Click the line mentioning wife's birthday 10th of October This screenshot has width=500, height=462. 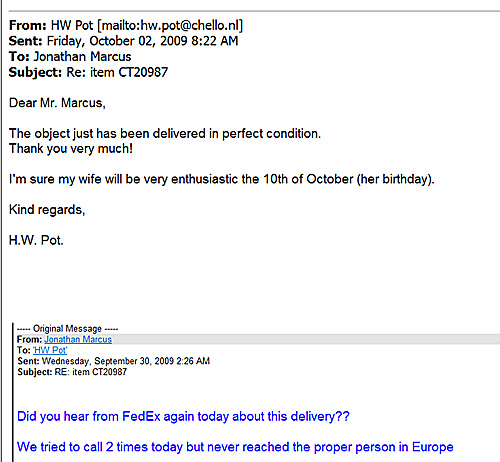(x=222, y=179)
